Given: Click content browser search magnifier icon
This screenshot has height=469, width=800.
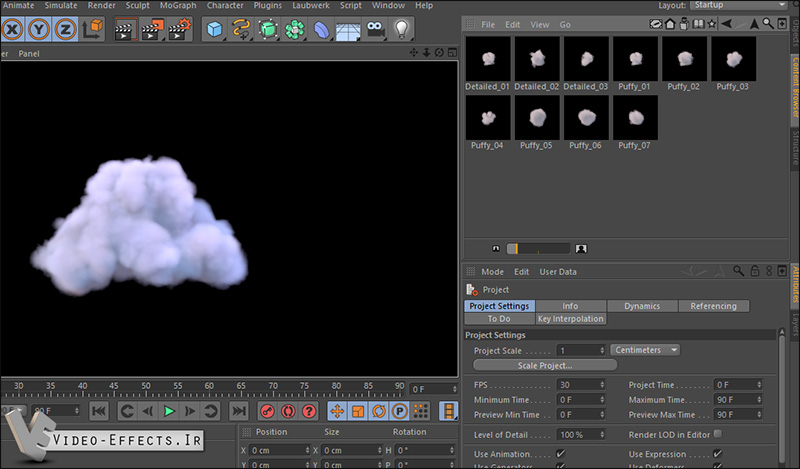Looking at the screenshot, I should pyautogui.click(x=768, y=23).
